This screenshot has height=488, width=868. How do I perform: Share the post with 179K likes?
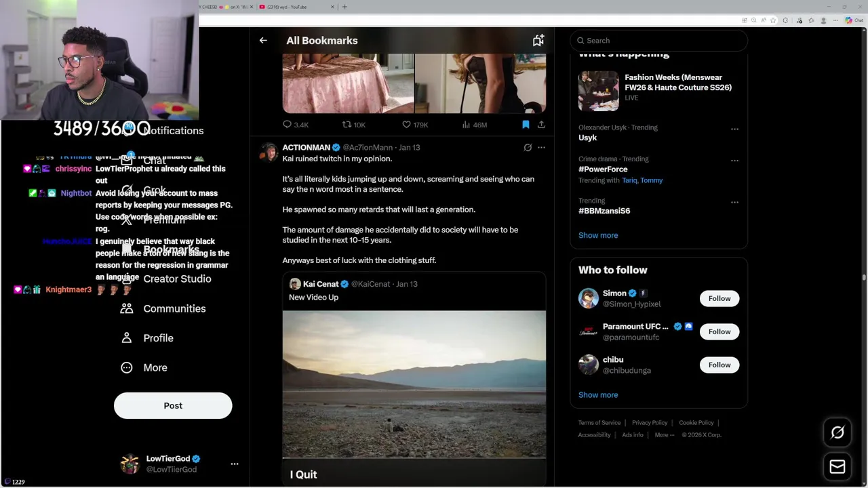tap(541, 125)
